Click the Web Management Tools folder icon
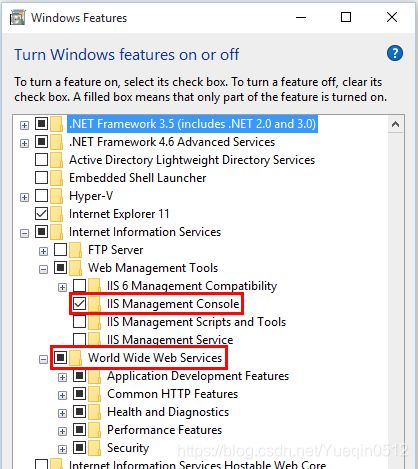Screen dimensions: 418x469 [x=76, y=268]
